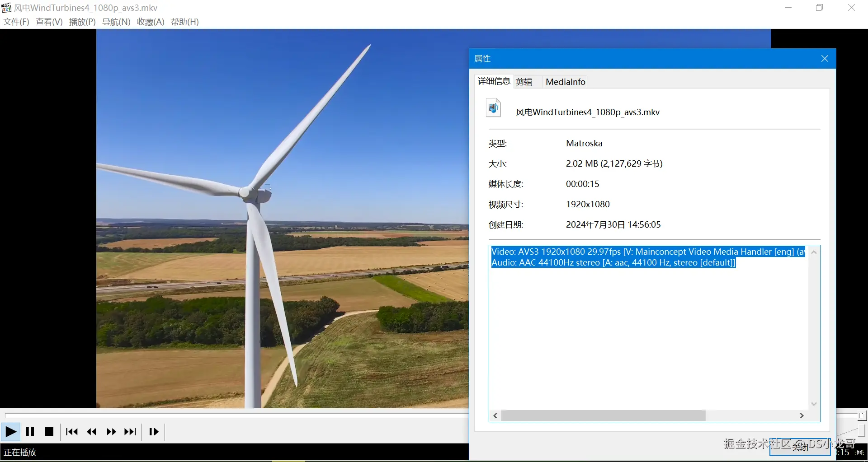Stop the video playback
The image size is (868, 462).
click(49, 432)
